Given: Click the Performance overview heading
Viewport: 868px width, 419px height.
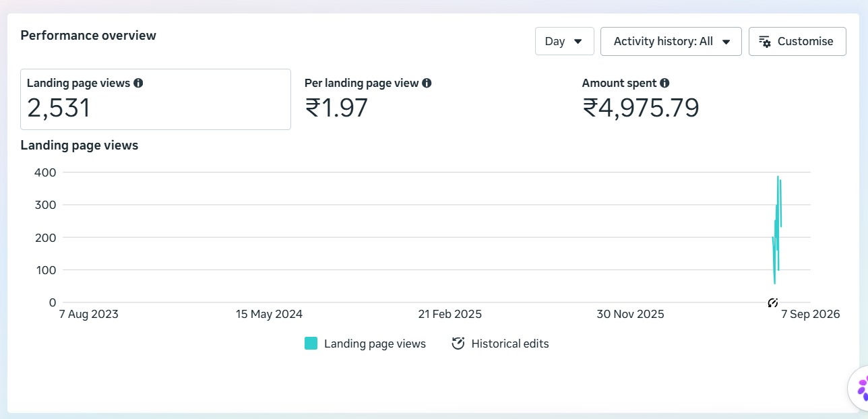Looking at the screenshot, I should [88, 36].
